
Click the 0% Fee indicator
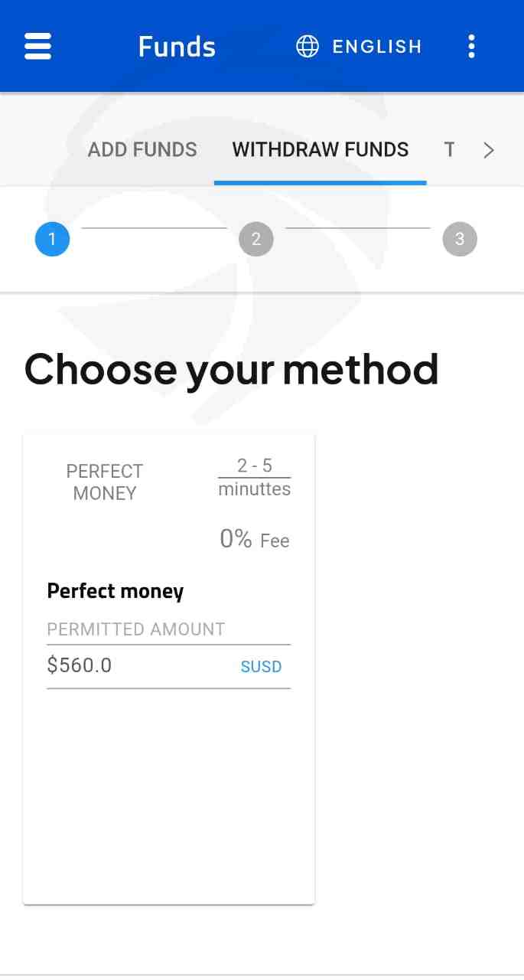coord(254,540)
